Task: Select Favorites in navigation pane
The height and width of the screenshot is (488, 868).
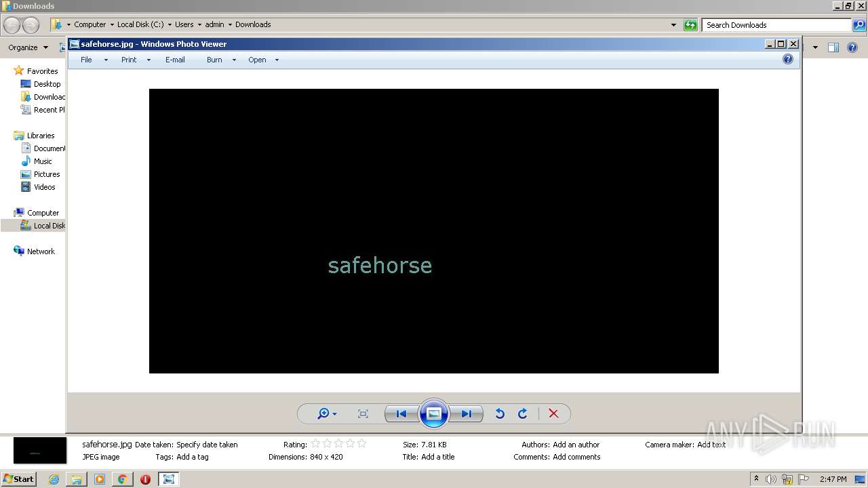Action: pyautogui.click(x=42, y=71)
